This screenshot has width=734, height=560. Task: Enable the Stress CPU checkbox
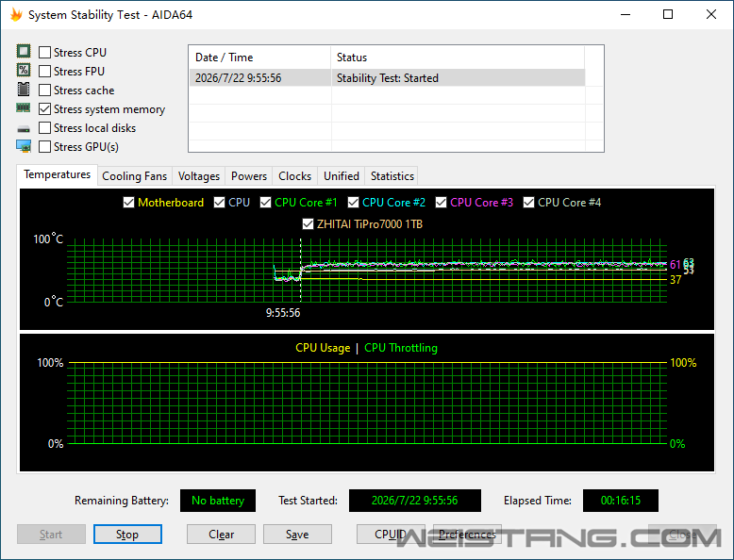pyautogui.click(x=45, y=53)
